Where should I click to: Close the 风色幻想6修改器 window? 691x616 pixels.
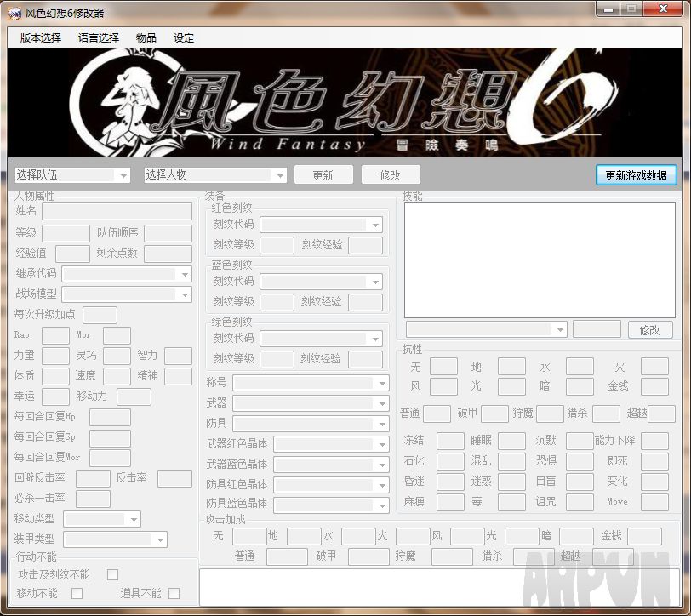663,9
